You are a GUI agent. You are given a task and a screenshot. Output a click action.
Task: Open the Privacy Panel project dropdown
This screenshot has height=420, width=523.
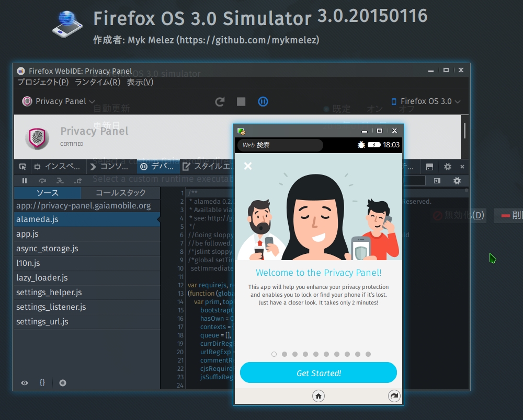click(x=59, y=101)
